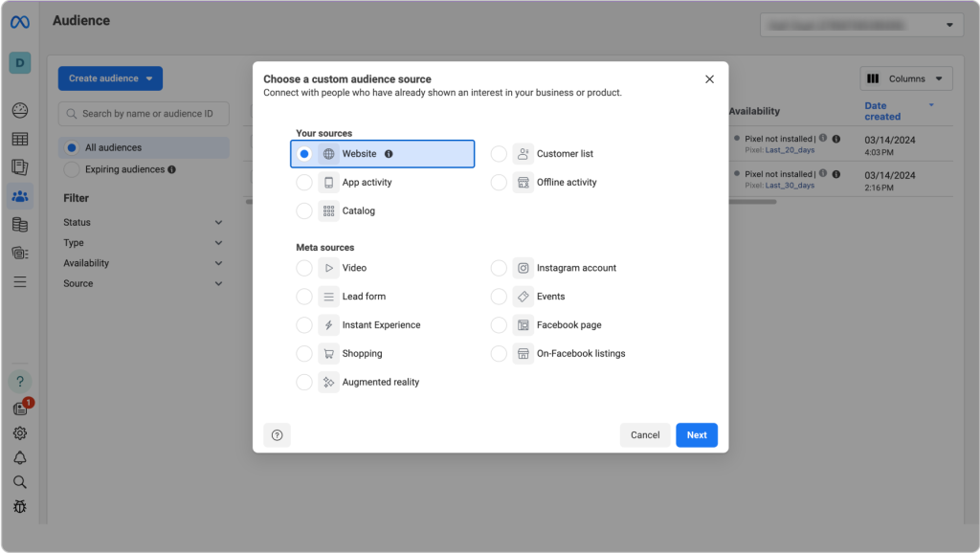Click the report a bug icon
Screen dimensions: 980x553
point(20,506)
